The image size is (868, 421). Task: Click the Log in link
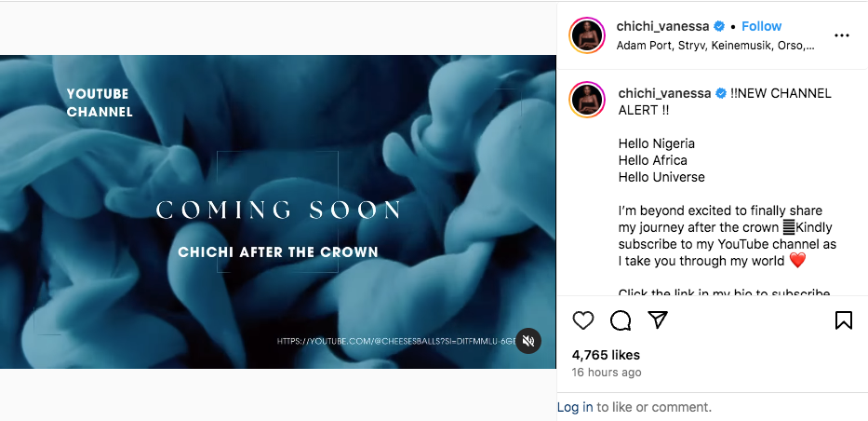(x=575, y=407)
